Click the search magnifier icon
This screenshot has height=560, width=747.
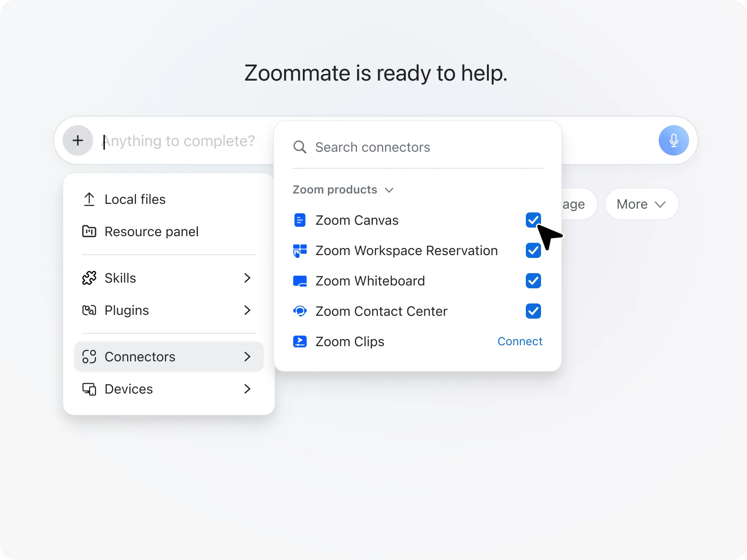pyautogui.click(x=300, y=147)
